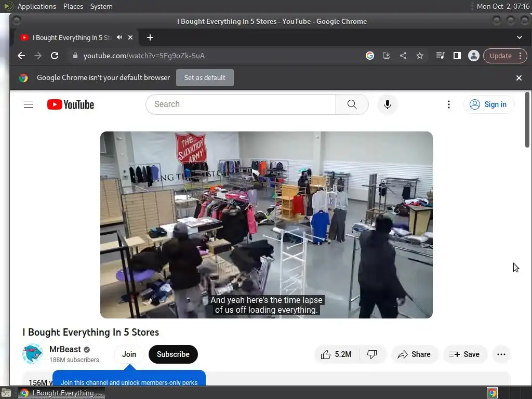Open Chrome's three-dot menu next to Update
The width and height of the screenshot is (532, 399).
point(520,56)
